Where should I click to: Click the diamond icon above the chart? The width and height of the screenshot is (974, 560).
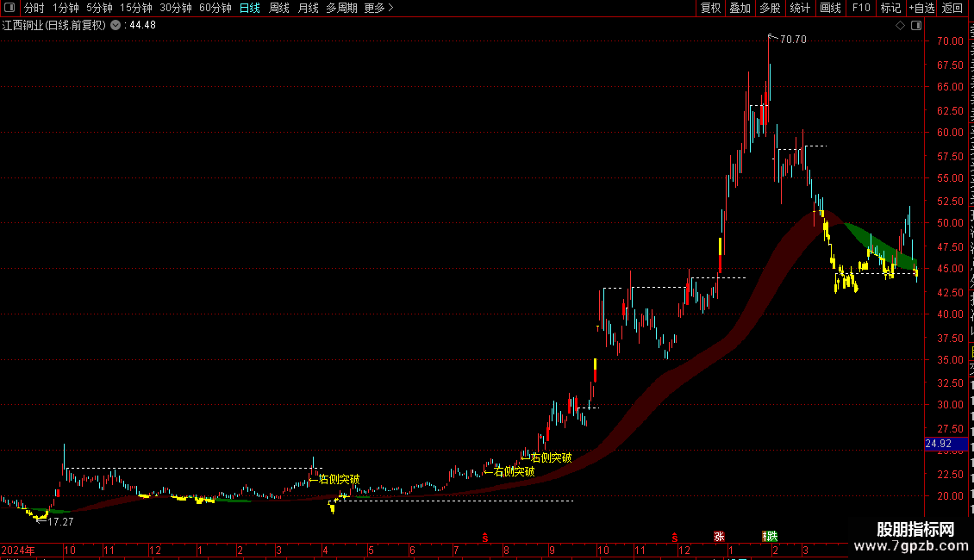pos(900,26)
